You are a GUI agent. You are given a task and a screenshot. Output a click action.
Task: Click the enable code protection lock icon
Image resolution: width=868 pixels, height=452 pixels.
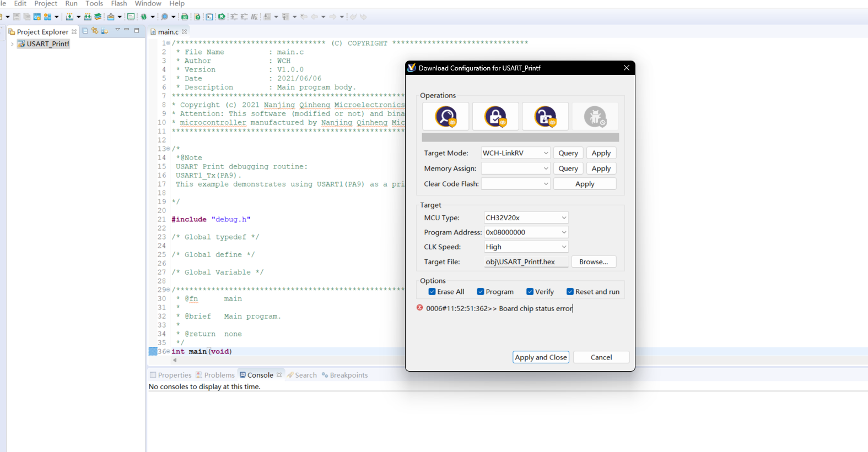click(495, 116)
